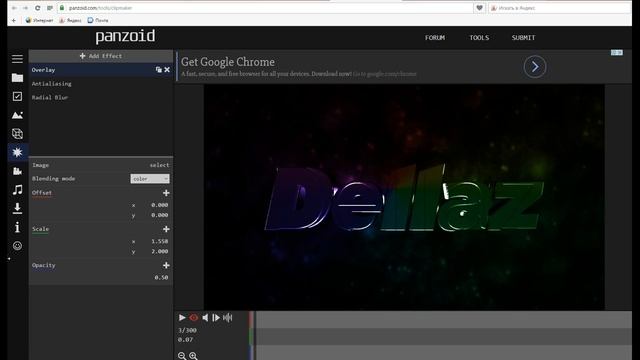Add keyframe for Scale with plus
This screenshot has height=360, width=640.
tap(166, 229)
